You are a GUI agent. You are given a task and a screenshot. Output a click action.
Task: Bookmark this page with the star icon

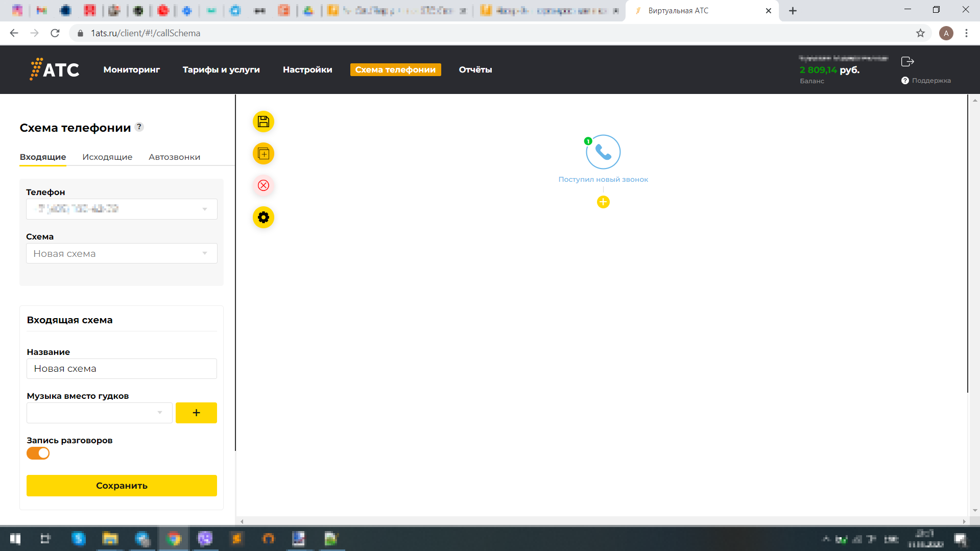tap(920, 33)
